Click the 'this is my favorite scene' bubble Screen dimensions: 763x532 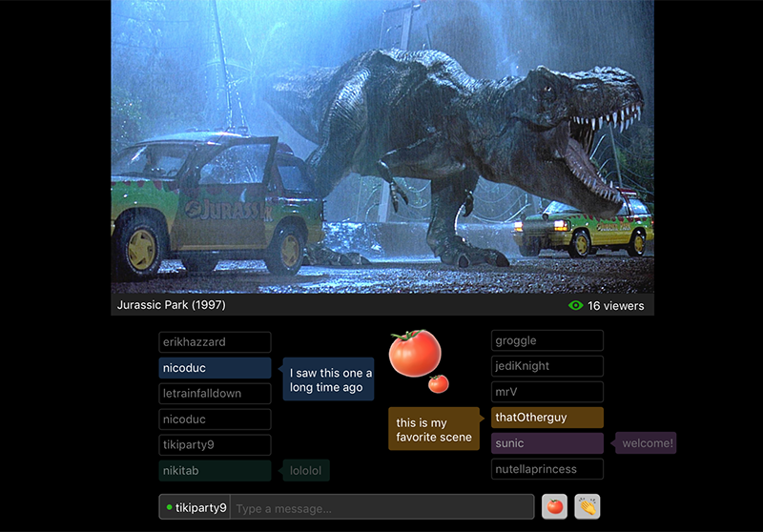click(x=434, y=430)
